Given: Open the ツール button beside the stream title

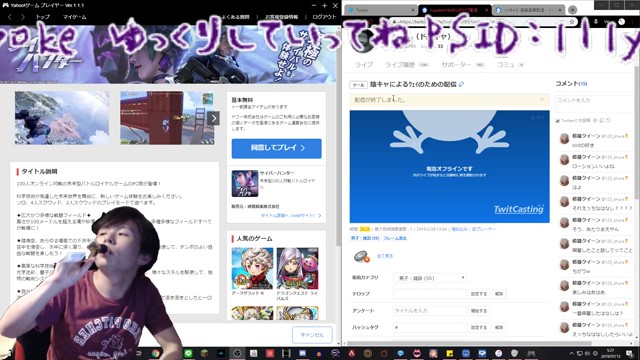Looking at the screenshot, I should (x=358, y=85).
